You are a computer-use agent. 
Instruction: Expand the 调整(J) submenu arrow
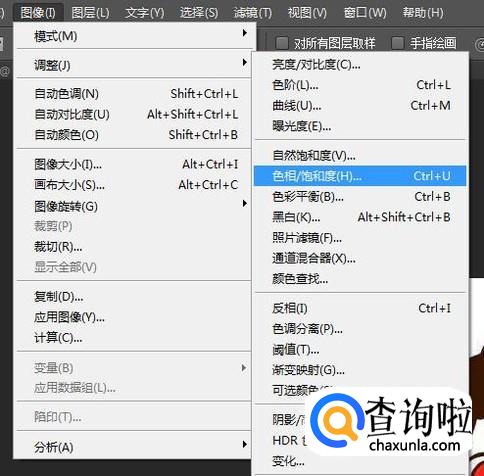pos(245,62)
